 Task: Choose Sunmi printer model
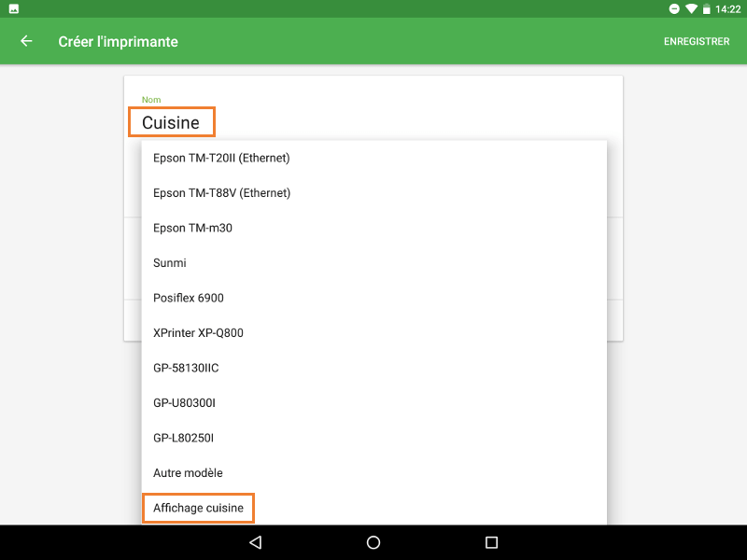[x=170, y=263]
